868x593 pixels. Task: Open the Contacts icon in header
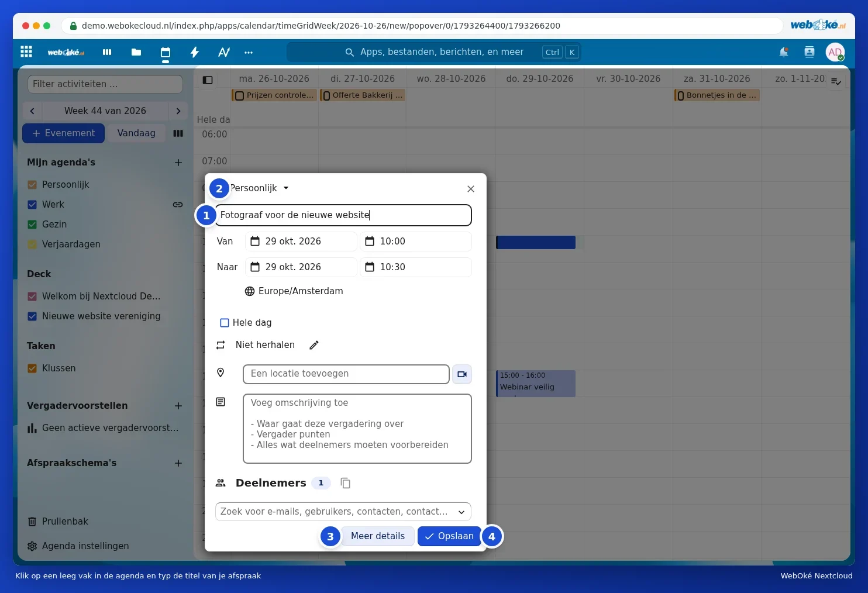(x=810, y=52)
